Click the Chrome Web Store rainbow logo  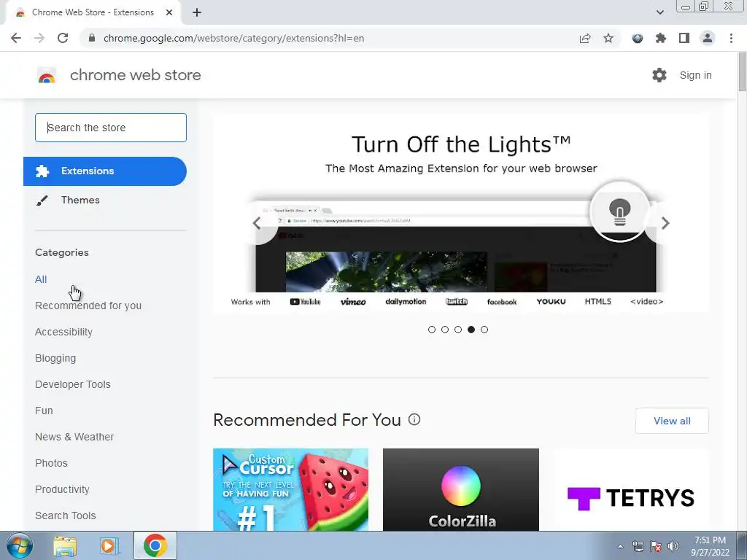click(47, 75)
